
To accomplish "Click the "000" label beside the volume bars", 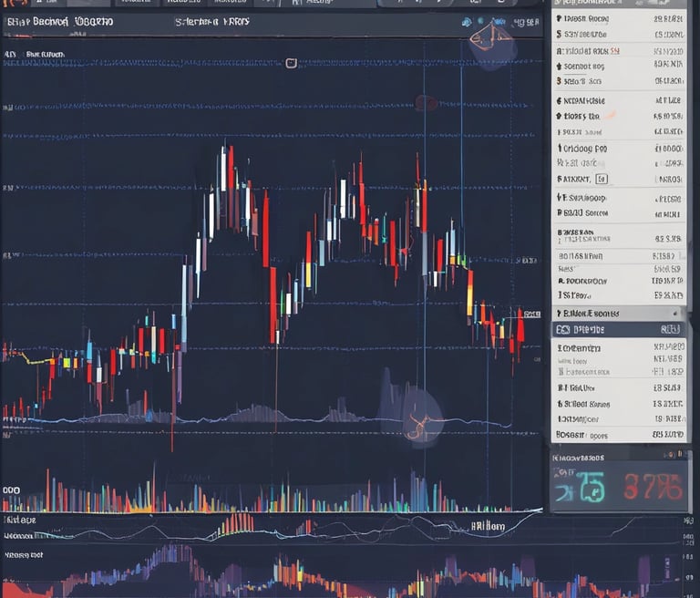I will click(x=11, y=490).
